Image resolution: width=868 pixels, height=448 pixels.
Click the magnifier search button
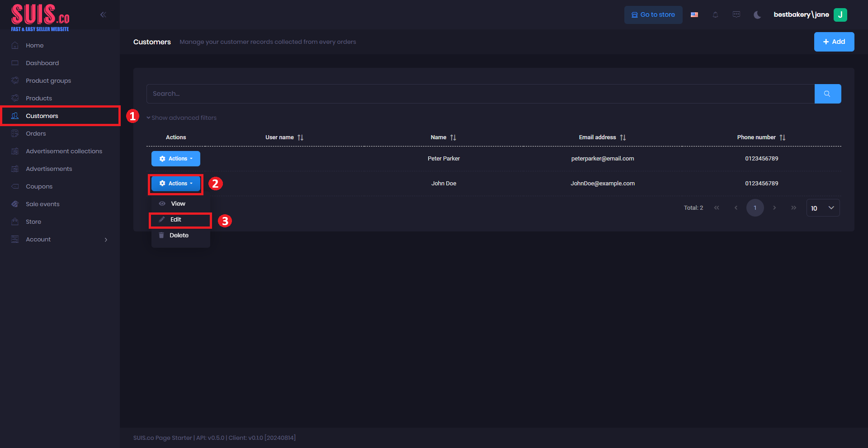click(x=827, y=94)
